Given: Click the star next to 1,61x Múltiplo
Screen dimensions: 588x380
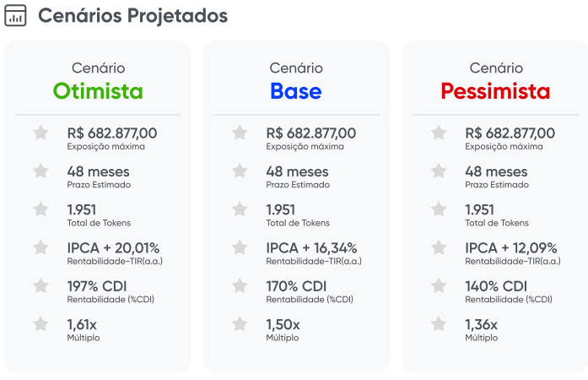Looking at the screenshot, I should (40, 324).
